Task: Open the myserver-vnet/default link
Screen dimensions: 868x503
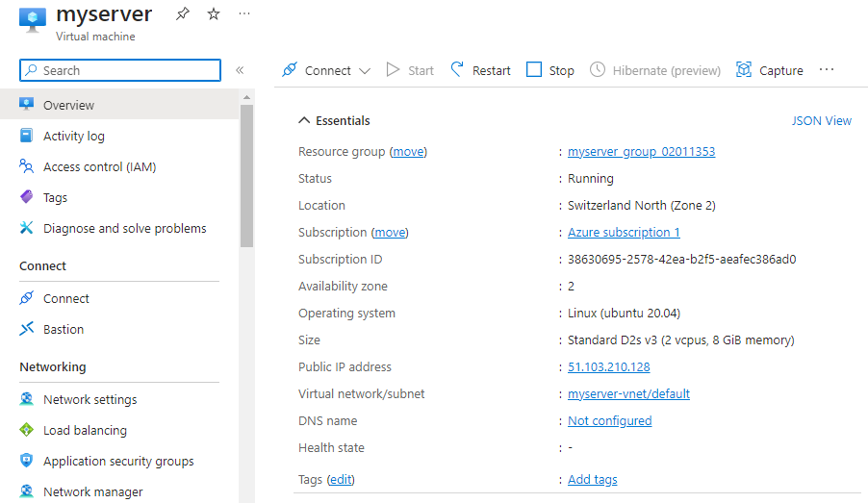Action: [628, 393]
